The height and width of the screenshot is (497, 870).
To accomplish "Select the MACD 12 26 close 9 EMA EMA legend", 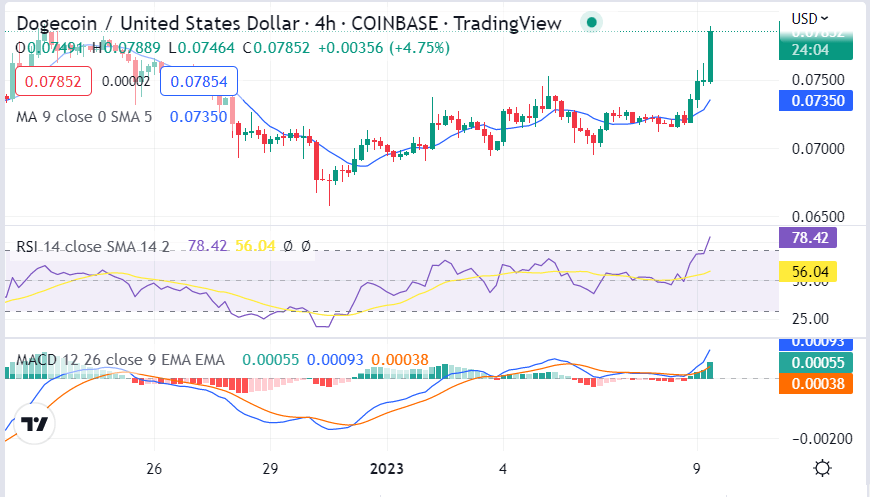I will pos(120,360).
